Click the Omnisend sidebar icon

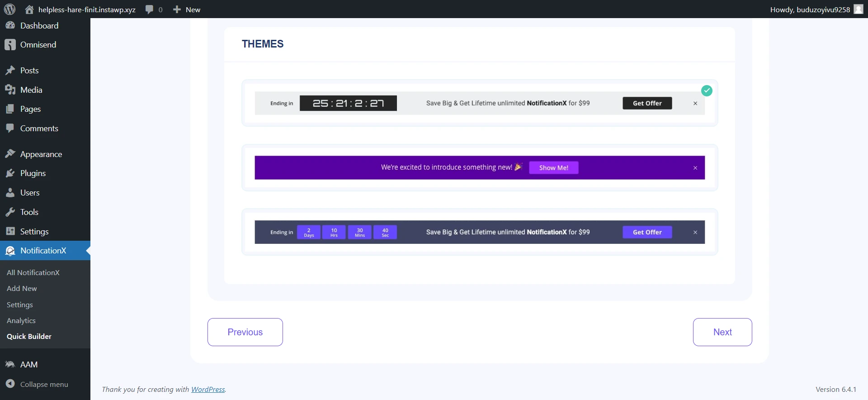pyautogui.click(x=10, y=44)
